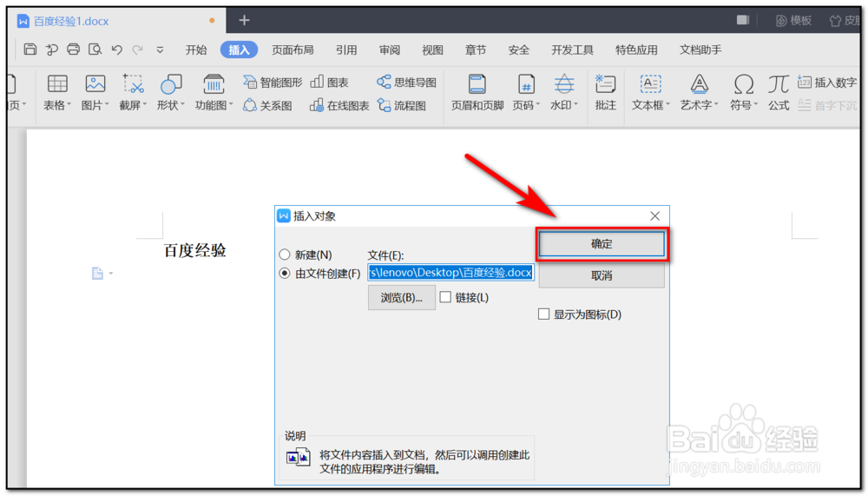Open the Symbol (符号) dropdown arrow
The image size is (868, 496).
(756, 105)
